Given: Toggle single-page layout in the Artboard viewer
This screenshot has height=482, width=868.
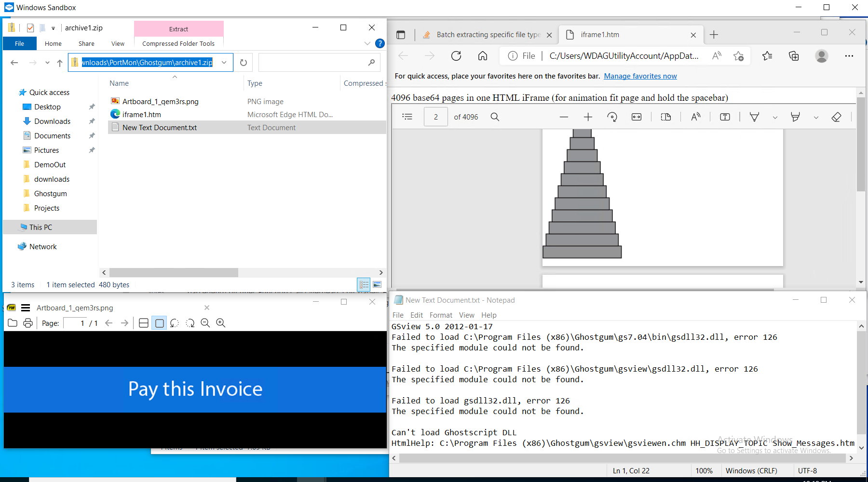Looking at the screenshot, I should point(159,323).
